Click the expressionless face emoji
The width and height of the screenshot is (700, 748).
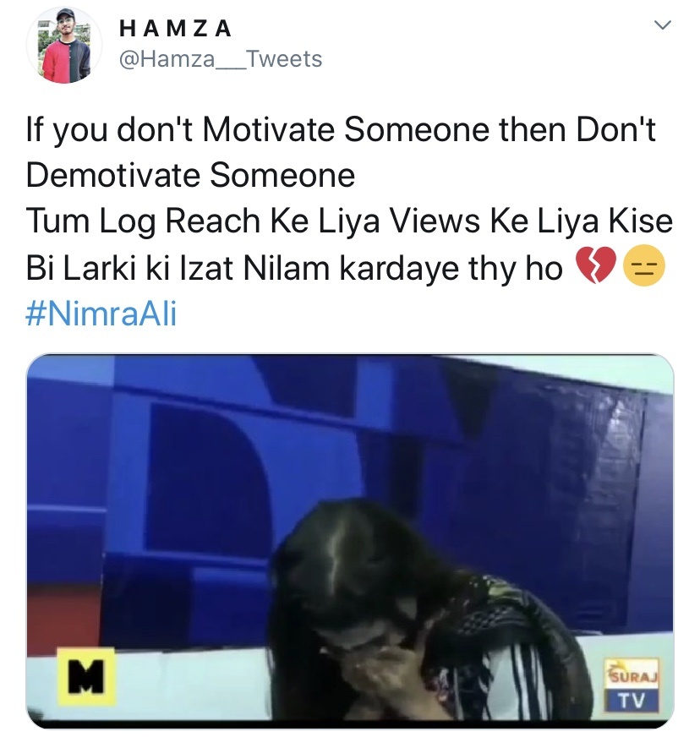pos(644,265)
